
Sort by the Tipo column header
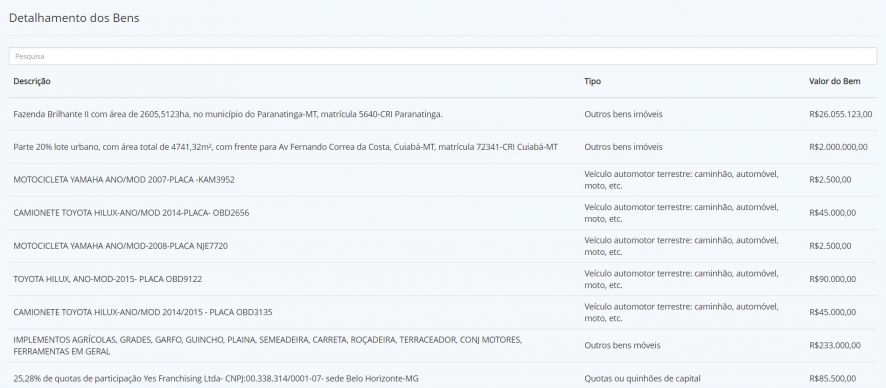click(592, 81)
